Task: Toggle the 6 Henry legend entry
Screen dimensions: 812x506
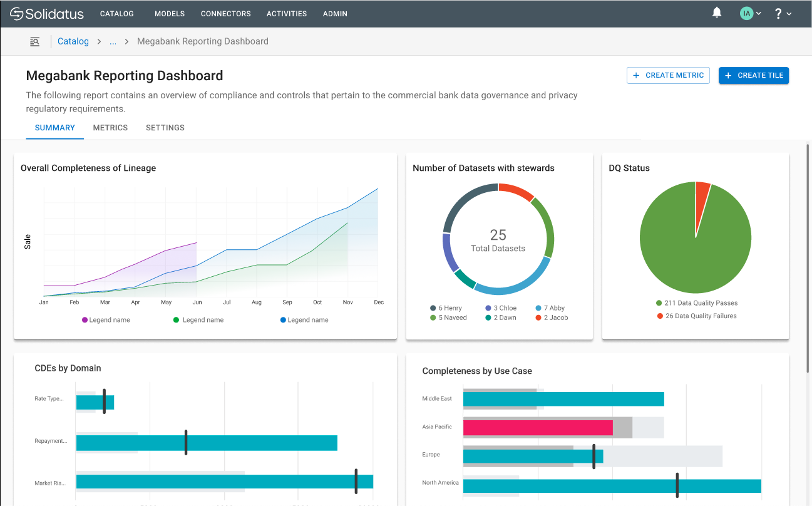Action: [446, 308]
